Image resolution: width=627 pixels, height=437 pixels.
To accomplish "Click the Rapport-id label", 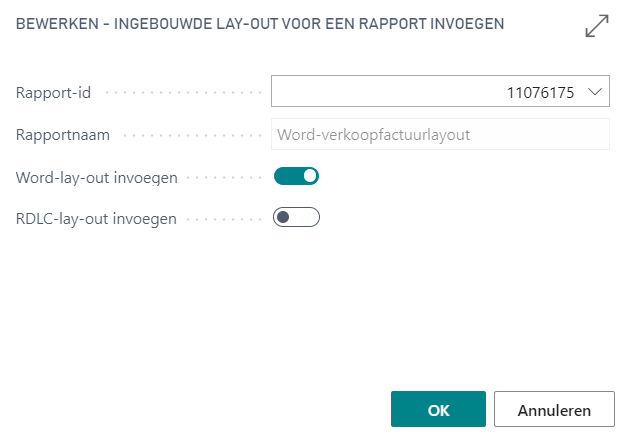I will point(54,93).
